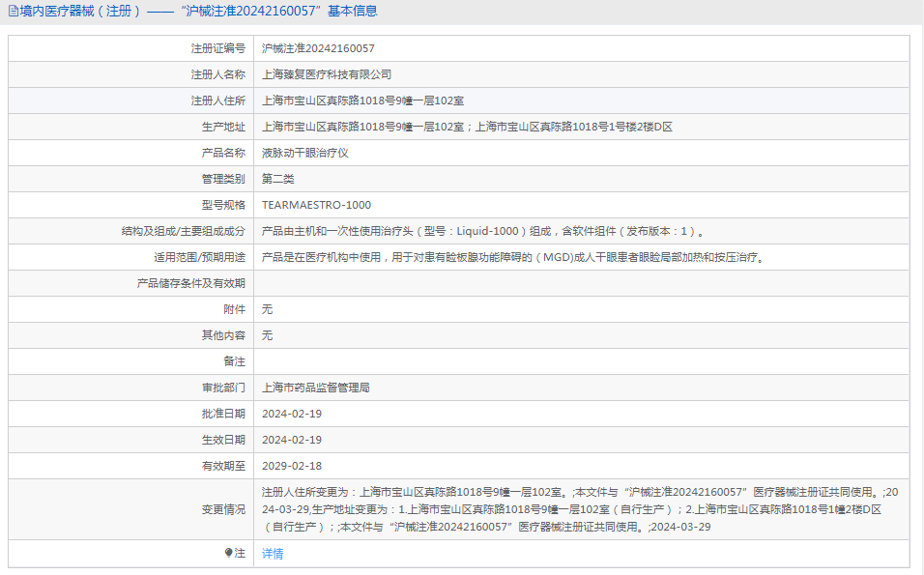Click the 生效日期 label

pos(223,440)
